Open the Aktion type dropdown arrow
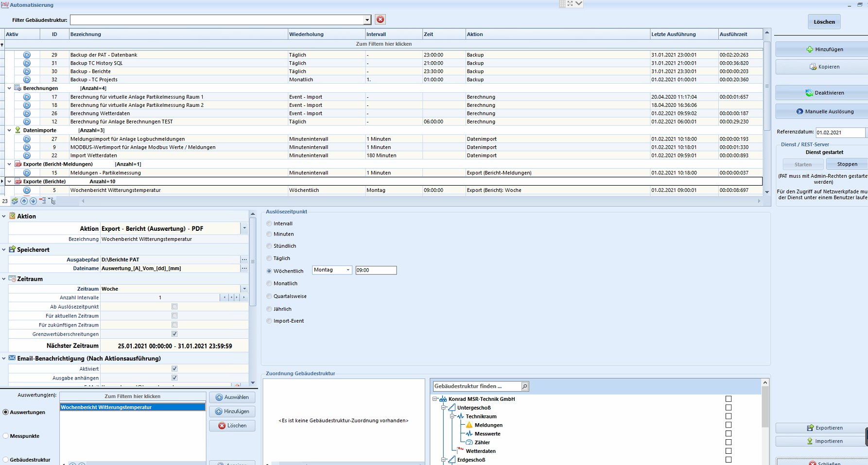This screenshot has width=868, height=465. point(244,228)
